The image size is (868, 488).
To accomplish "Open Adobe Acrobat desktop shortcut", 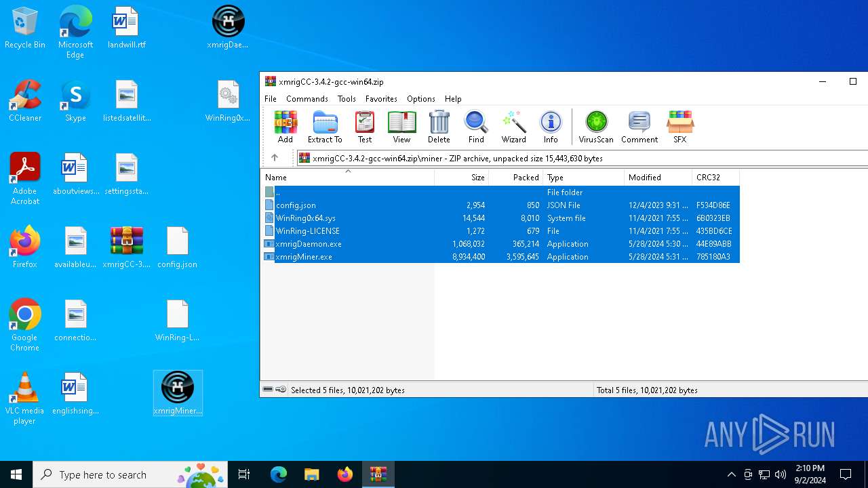I will tap(25, 179).
